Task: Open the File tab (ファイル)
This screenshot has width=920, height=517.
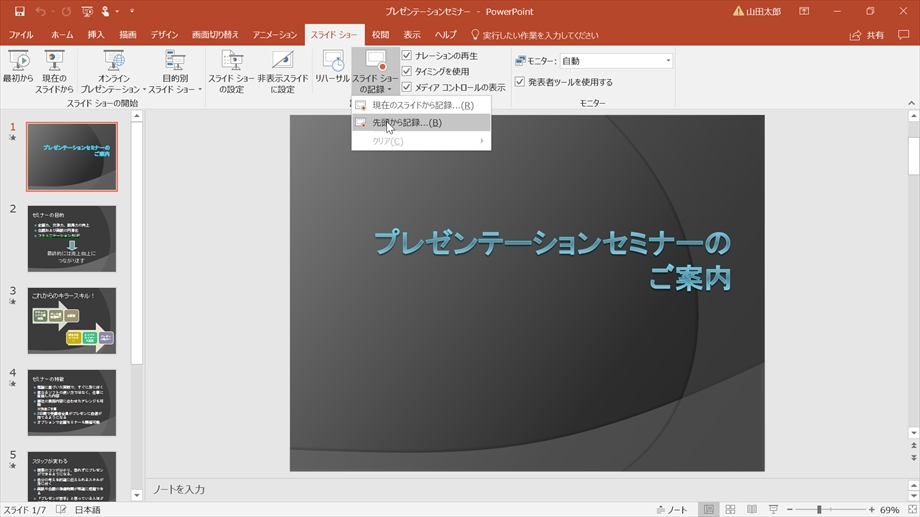Action: 21,35
